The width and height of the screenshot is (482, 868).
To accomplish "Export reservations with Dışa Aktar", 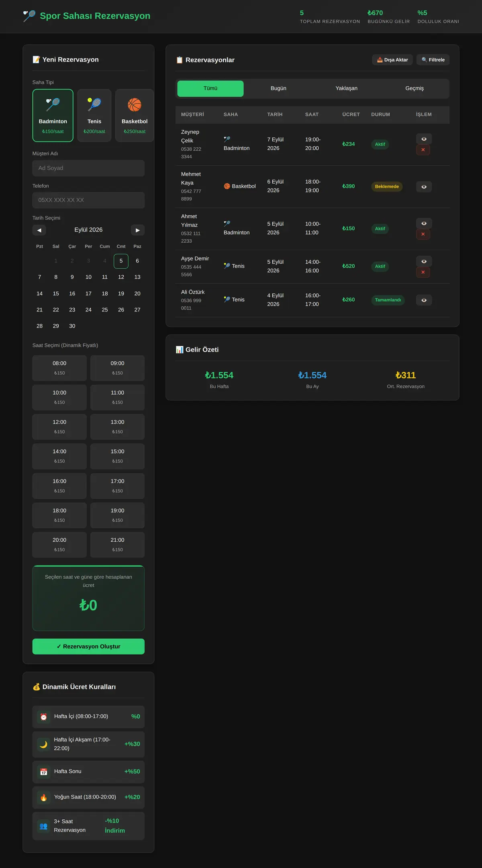I will (392, 60).
